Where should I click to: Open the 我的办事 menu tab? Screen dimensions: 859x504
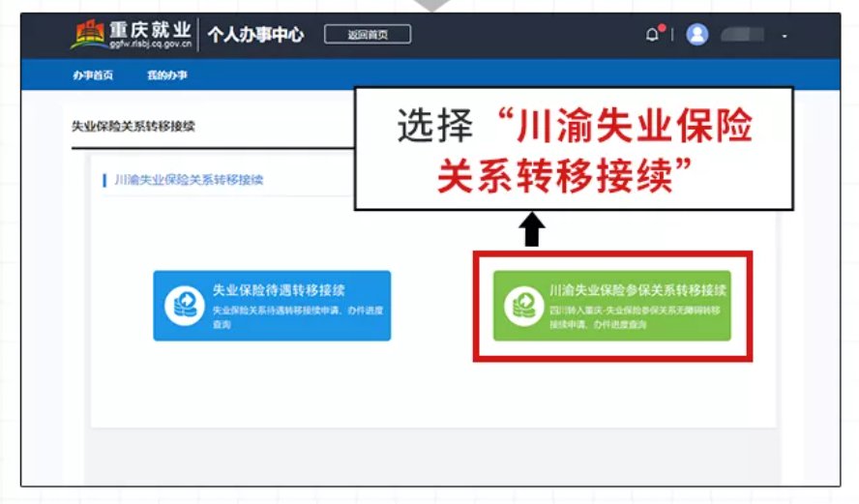(167, 75)
